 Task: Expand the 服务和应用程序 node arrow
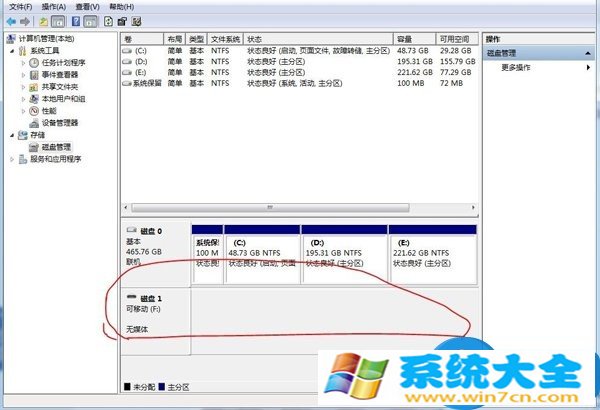[12, 159]
